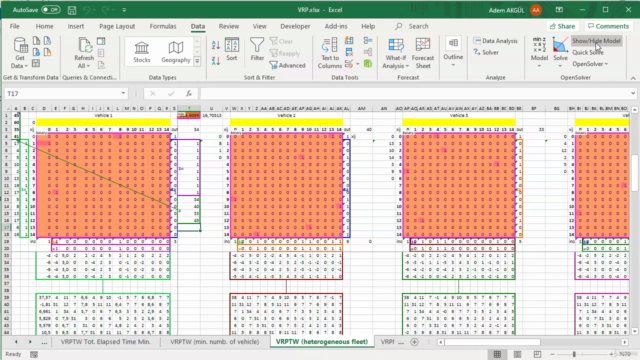Click Quick Solve button

[x=588, y=52]
